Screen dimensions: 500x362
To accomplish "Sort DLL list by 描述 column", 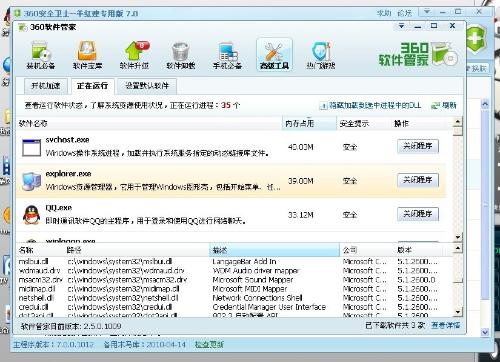I will coord(274,250).
